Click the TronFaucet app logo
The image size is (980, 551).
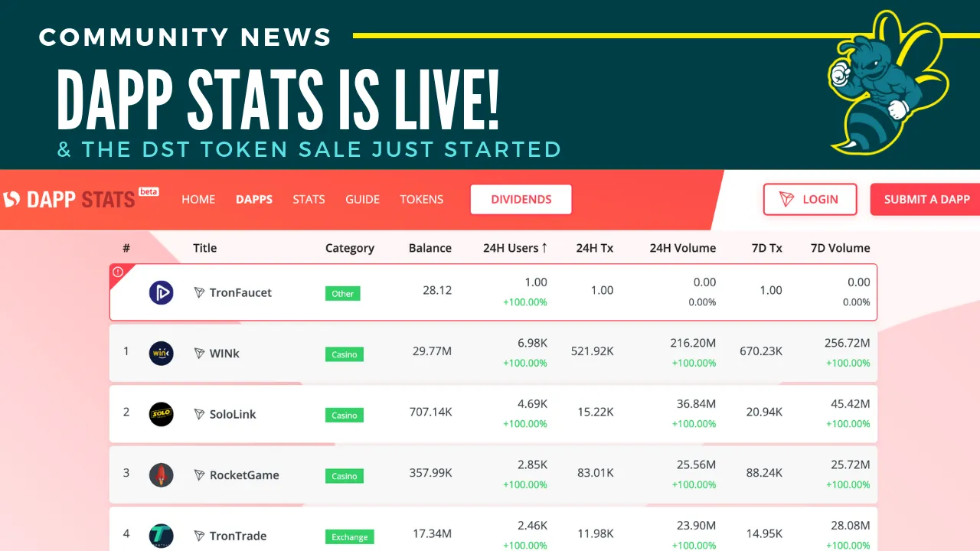(161, 292)
